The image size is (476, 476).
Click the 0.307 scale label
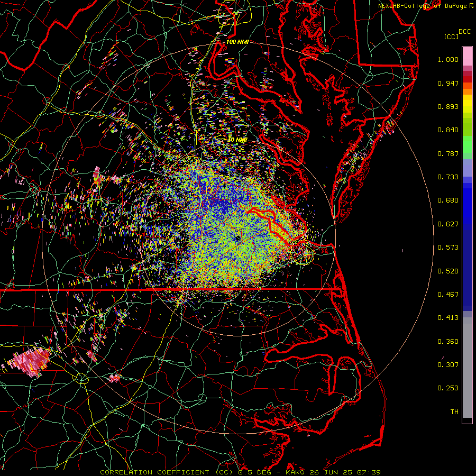pos(448,365)
